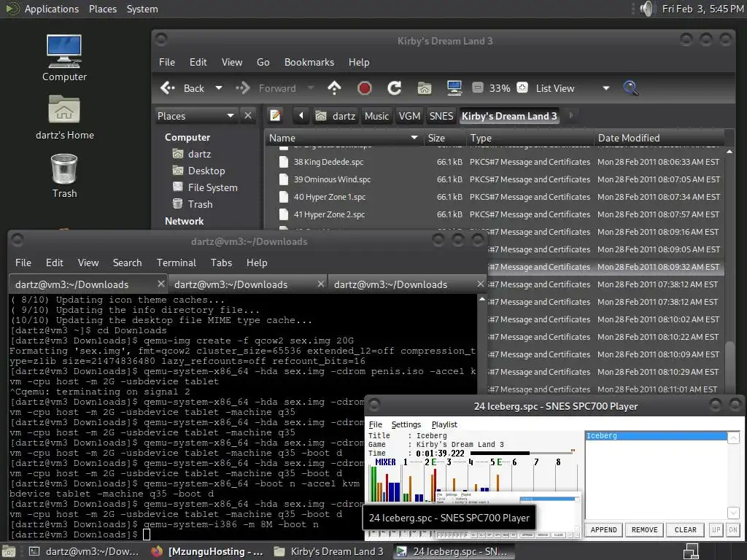The width and height of the screenshot is (747, 560).
Task: Zoom in with the plus icon beside 33%
Action: point(522,87)
